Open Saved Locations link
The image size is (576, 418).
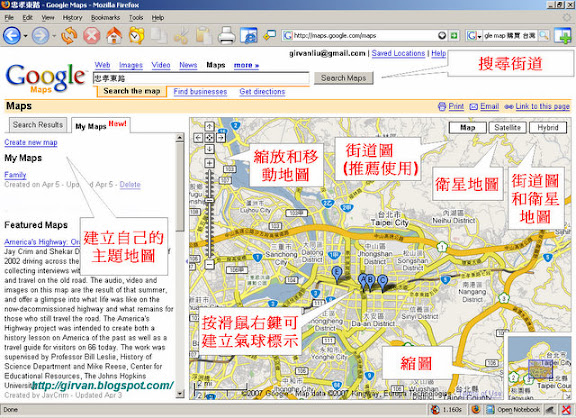coord(398,53)
